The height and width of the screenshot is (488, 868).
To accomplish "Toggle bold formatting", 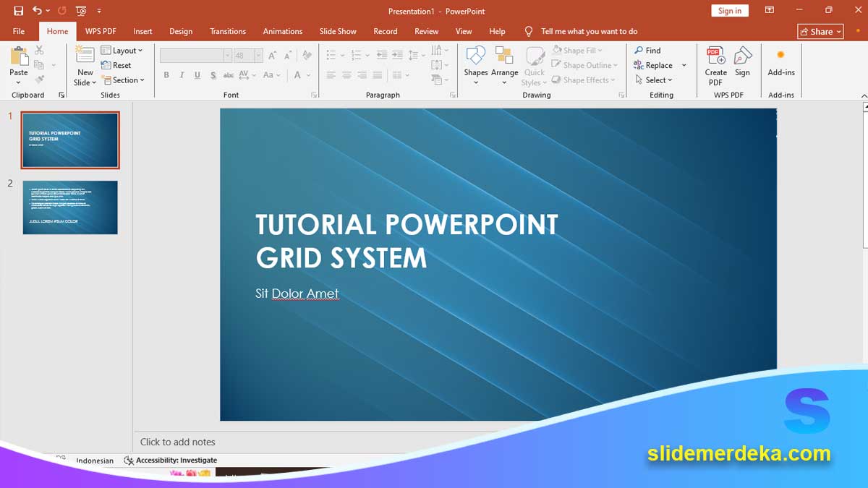I will tap(166, 75).
